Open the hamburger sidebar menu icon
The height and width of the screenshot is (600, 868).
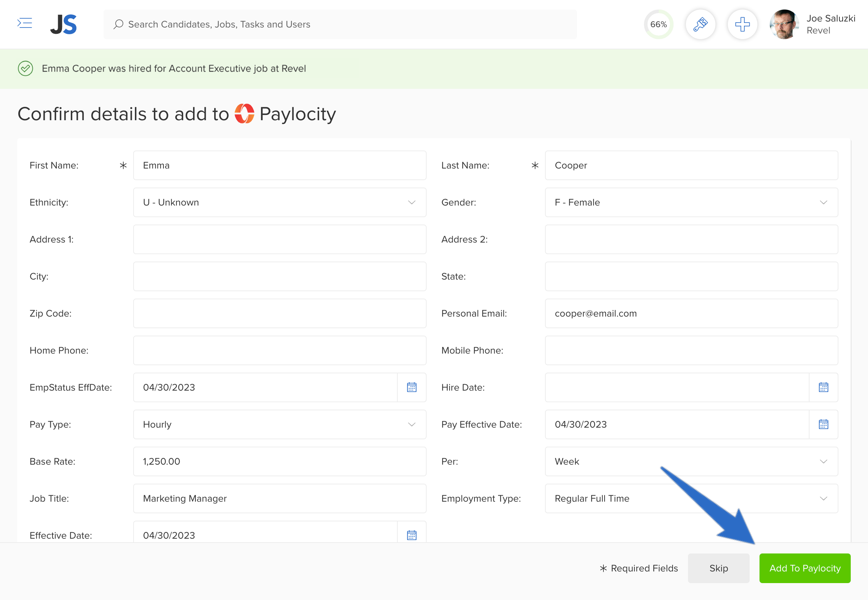[x=25, y=23]
